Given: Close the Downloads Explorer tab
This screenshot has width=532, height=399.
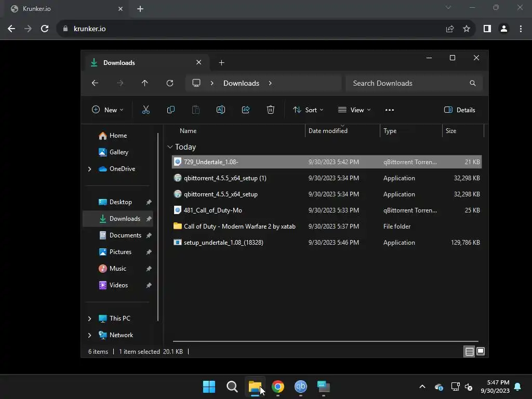Looking at the screenshot, I should coord(199,62).
